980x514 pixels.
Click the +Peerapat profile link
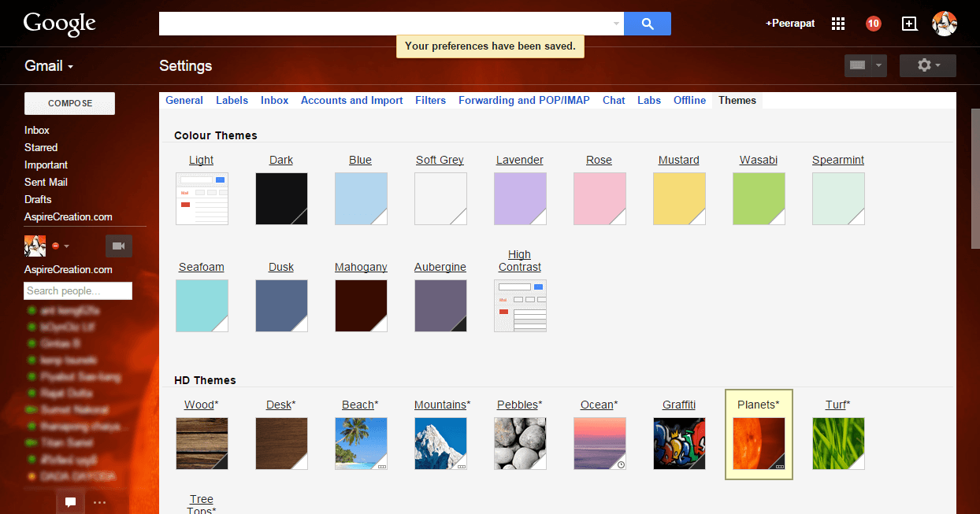(x=790, y=24)
